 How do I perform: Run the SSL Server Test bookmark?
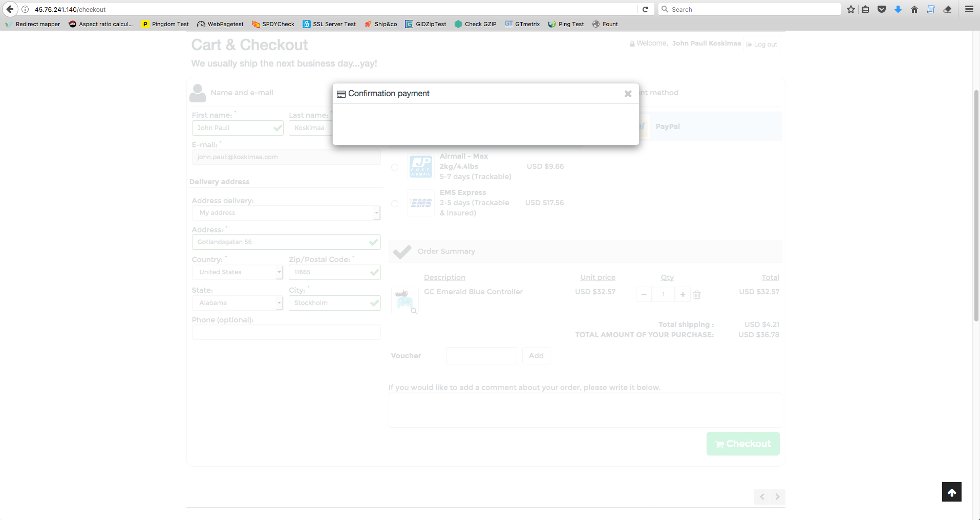coord(329,24)
